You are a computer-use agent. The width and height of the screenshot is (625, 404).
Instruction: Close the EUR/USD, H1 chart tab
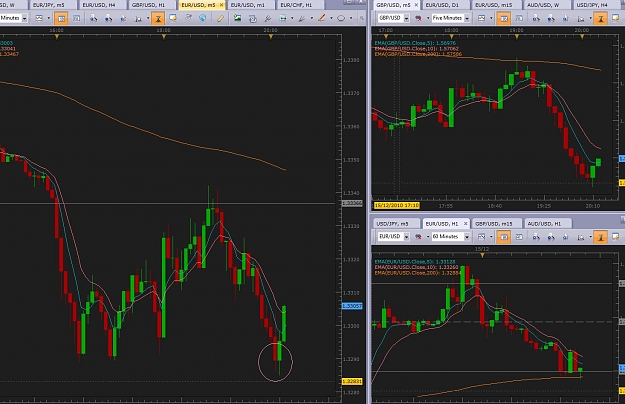(465, 224)
